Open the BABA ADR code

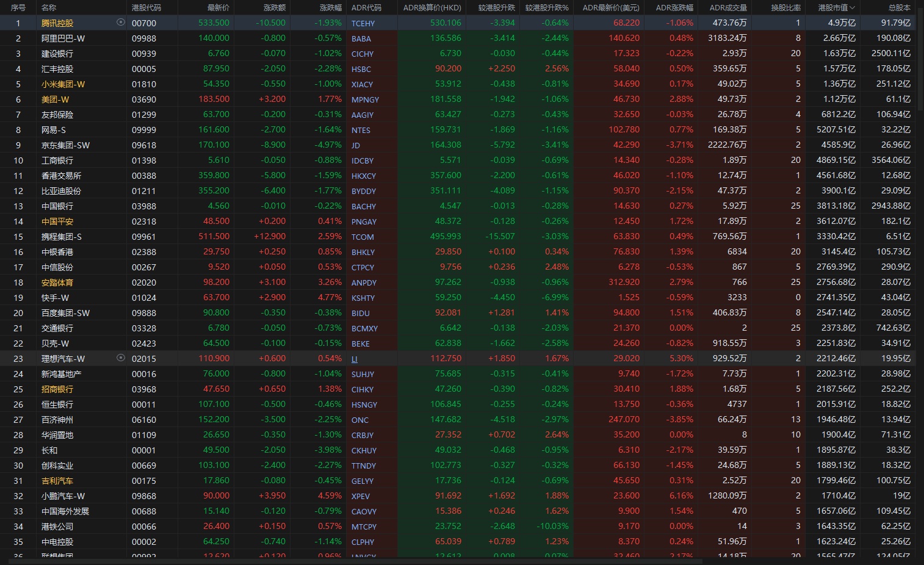point(361,38)
